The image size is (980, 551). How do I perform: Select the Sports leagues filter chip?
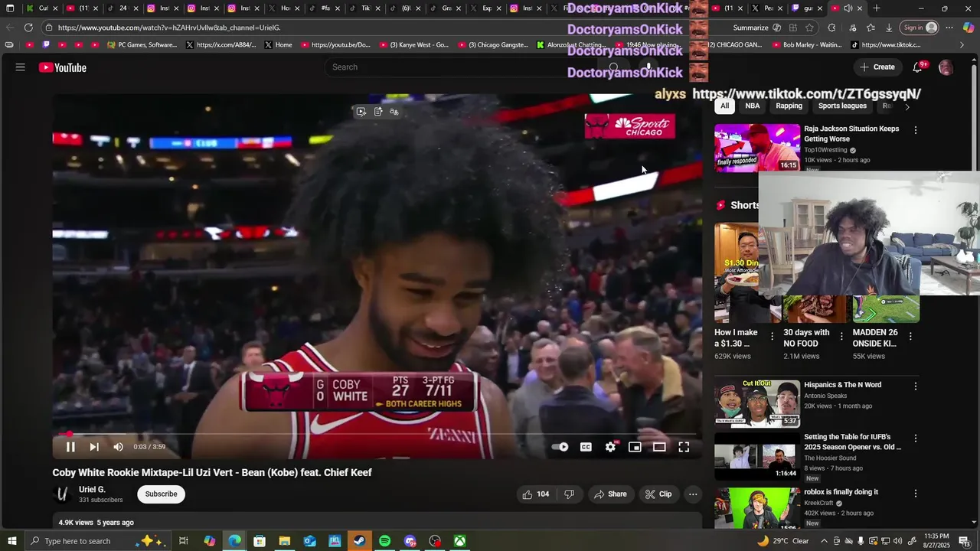pos(842,106)
